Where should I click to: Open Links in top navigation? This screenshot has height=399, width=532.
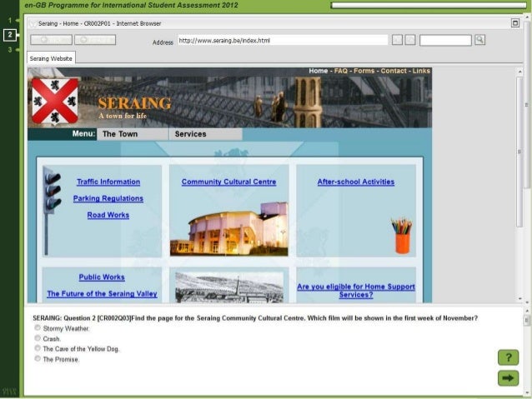pos(421,71)
